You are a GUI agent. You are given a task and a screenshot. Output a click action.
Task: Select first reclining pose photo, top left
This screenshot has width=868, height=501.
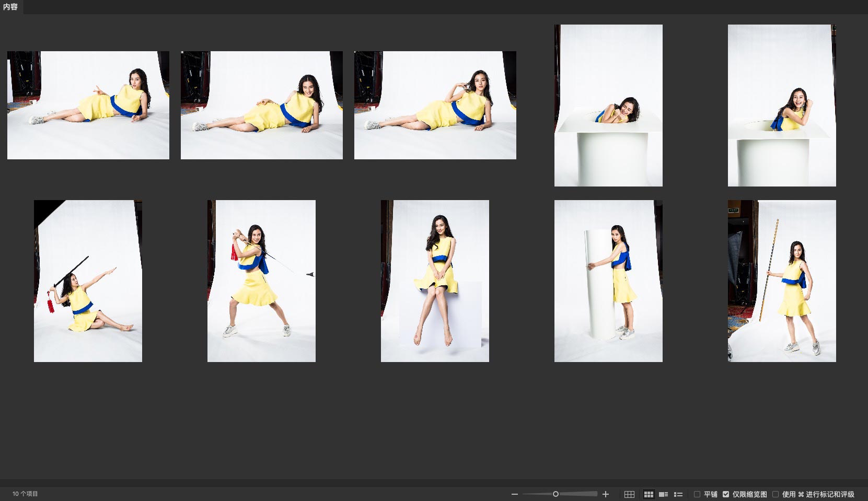[88, 105]
